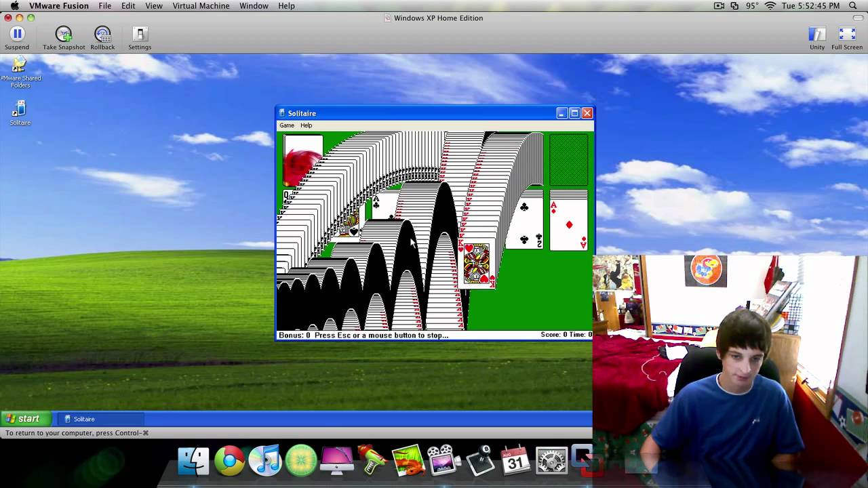Open the Apple menu
Viewport: 868px width, 488px height.
[x=14, y=6]
